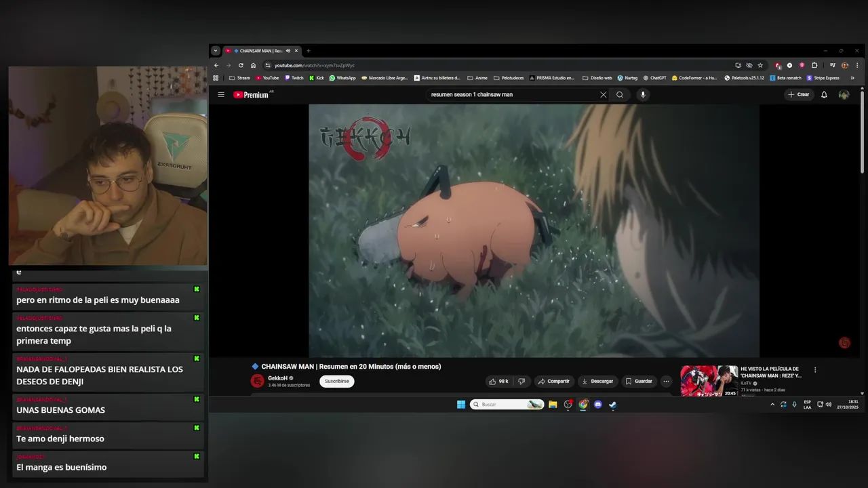Image resolution: width=868 pixels, height=488 pixels.
Task: Dislike the video with thumbs down
Action: click(x=521, y=382)
